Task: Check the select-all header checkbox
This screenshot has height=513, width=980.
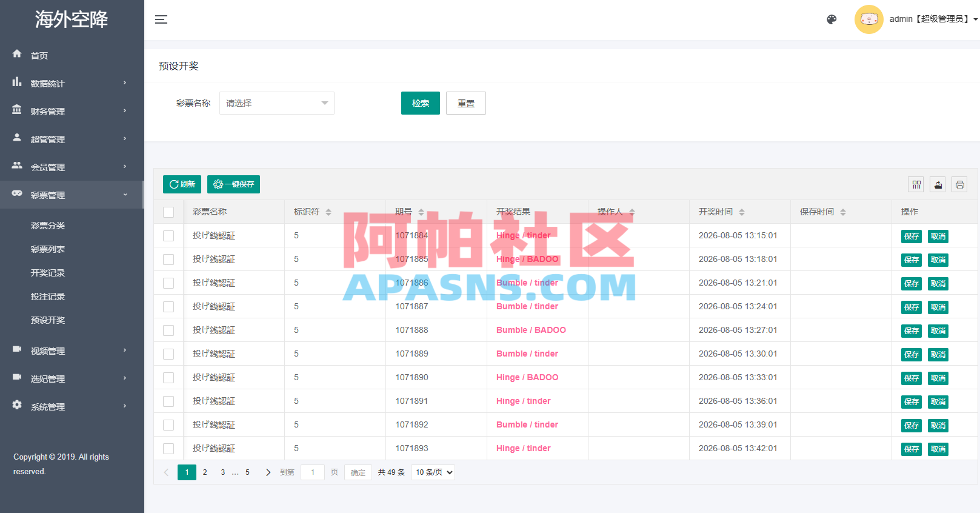Action: click(x=168, y=212)
